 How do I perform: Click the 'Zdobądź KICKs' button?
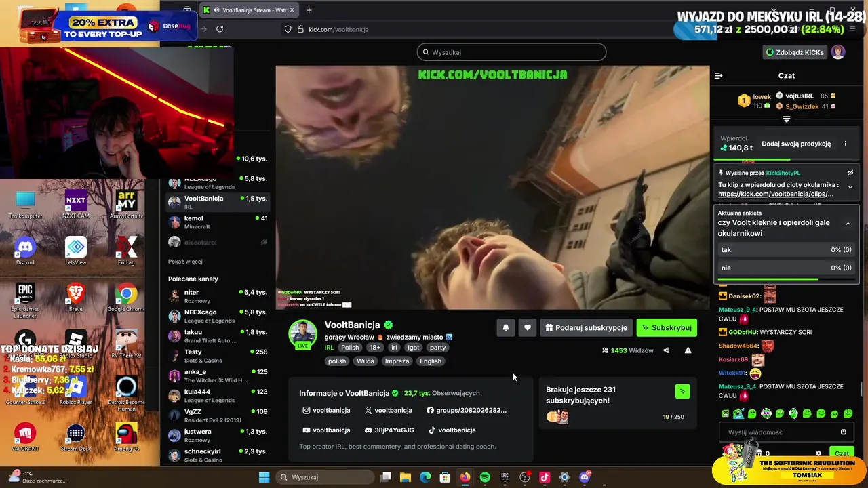795,52
